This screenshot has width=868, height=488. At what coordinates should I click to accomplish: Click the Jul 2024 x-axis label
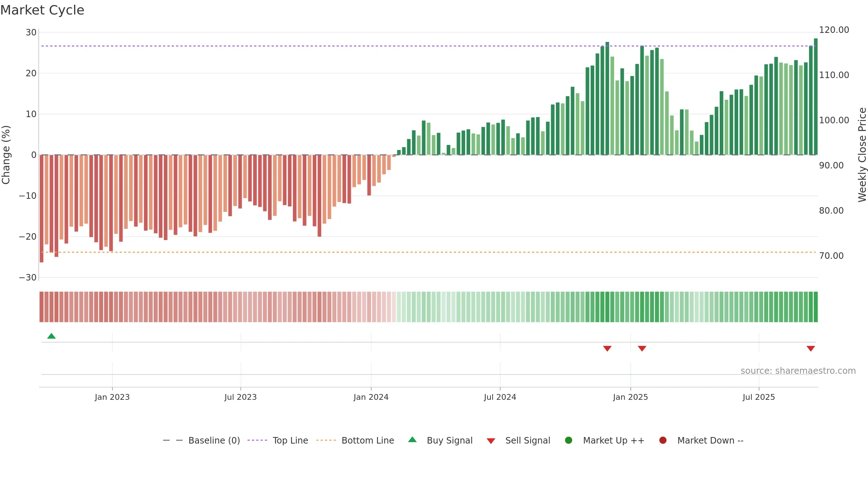pos(500,397)
